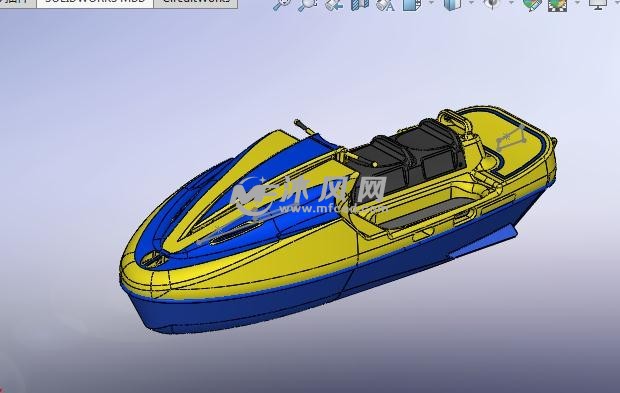Click the Zoom to Fit magnifier icon
Screen dimensions: 620x393
[282, 4]
